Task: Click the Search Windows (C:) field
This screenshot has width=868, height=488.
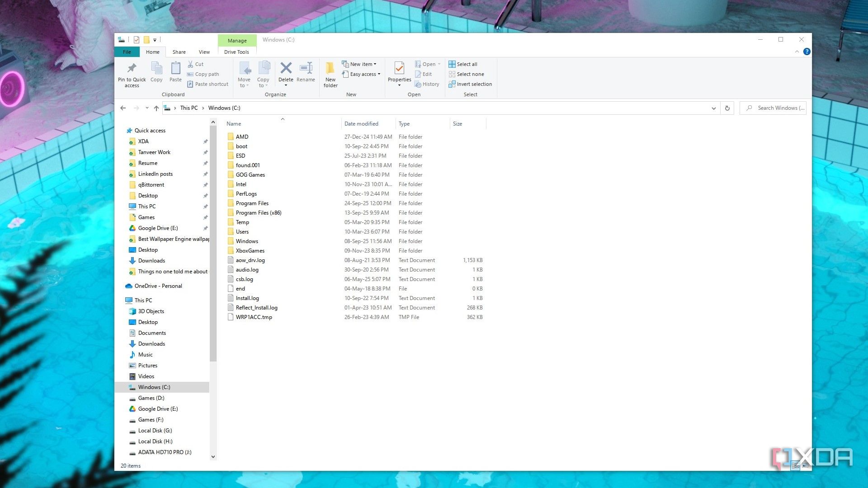Action: [773, 108]
